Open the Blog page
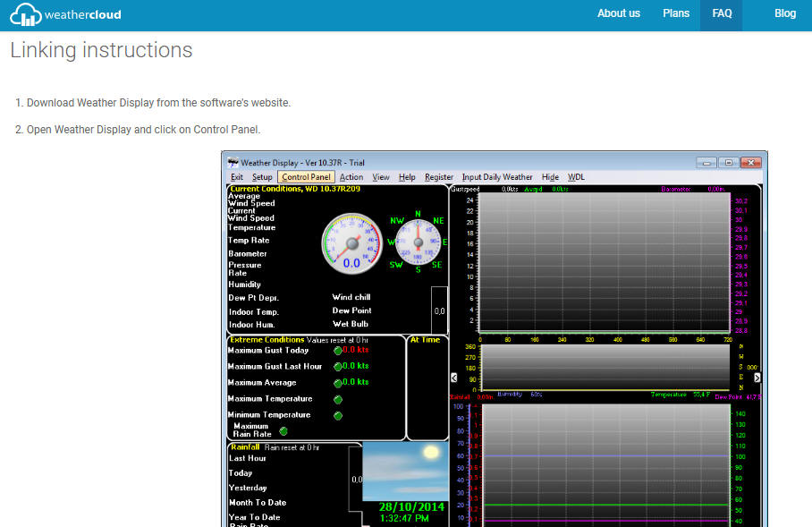 [x=784, y=13]
